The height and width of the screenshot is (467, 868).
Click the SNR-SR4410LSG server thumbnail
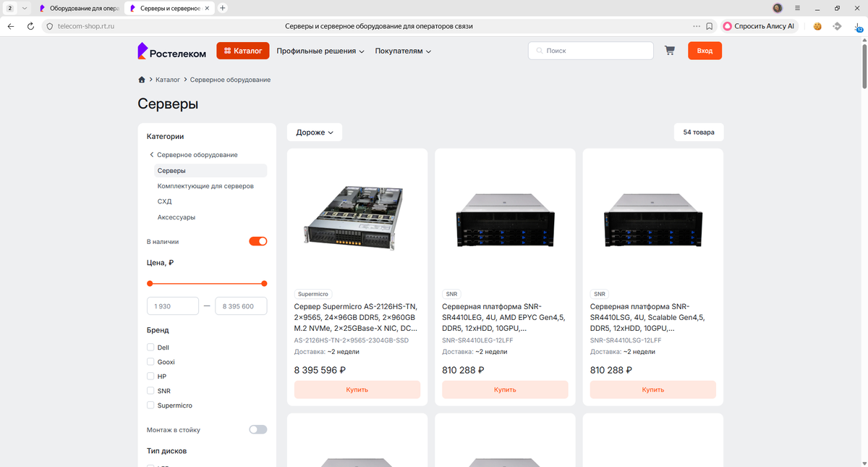point(652,219)
